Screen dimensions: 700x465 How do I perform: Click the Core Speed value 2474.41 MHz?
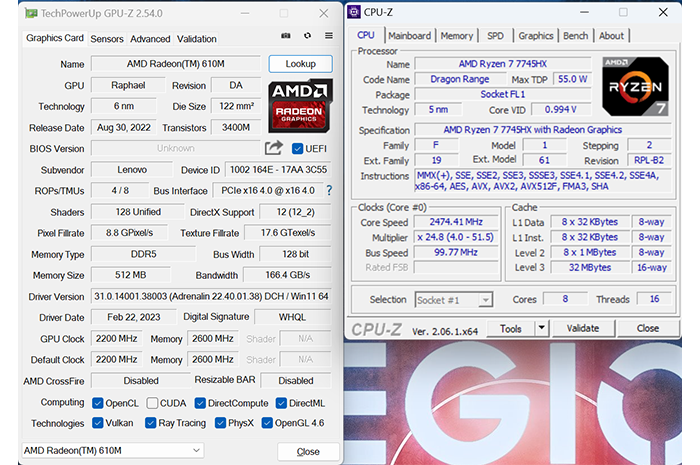456,222
